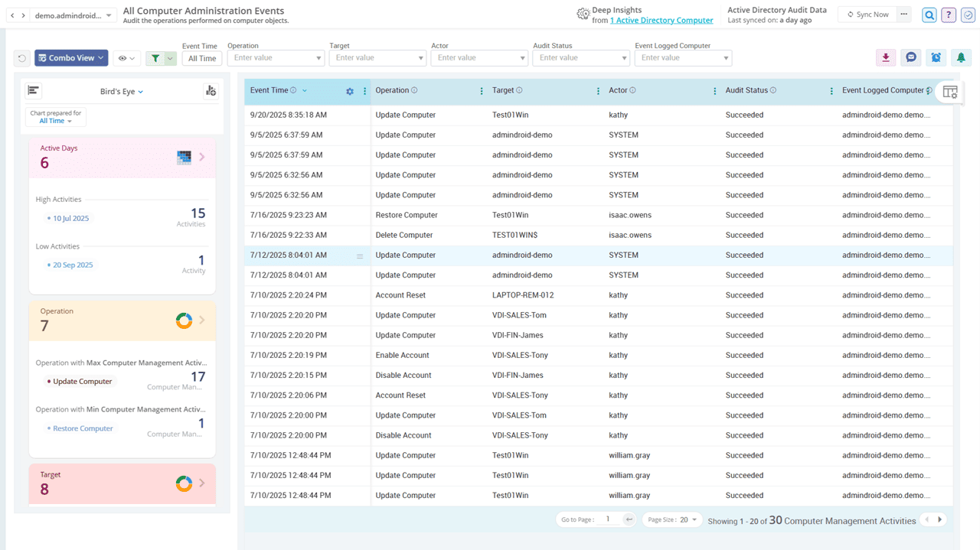This screenshot has height=550, width=980.
Task: Open the Bird's Eye chart menu
Action: (122, 92)
